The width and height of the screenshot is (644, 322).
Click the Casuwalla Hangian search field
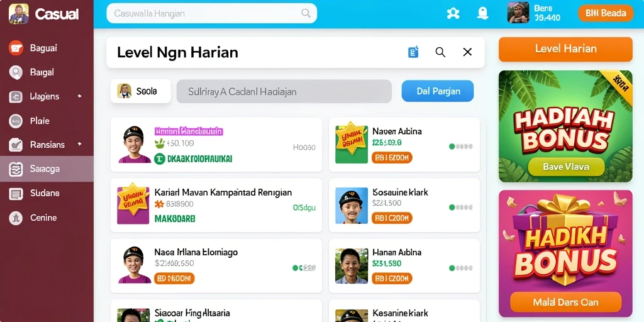coord(211,13)
